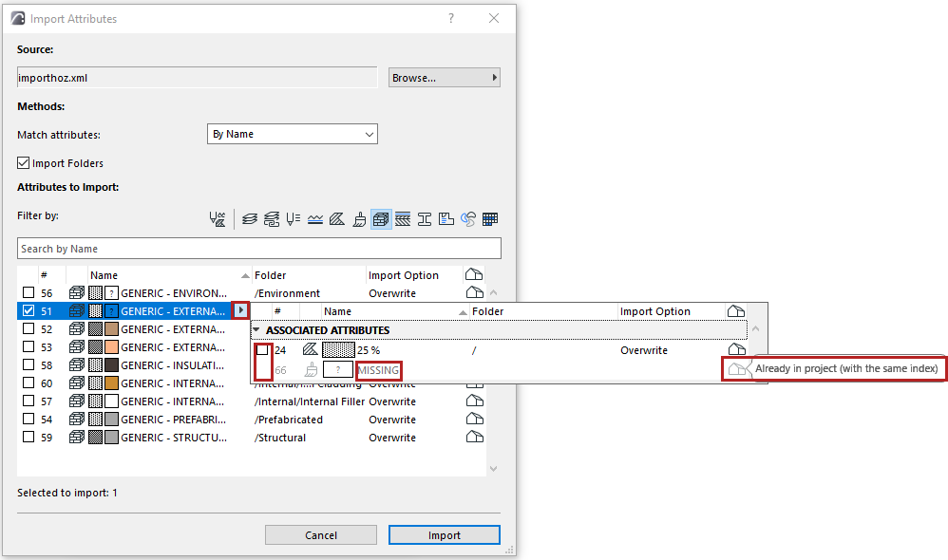Sort main list by # column

[x=44, y=275]
